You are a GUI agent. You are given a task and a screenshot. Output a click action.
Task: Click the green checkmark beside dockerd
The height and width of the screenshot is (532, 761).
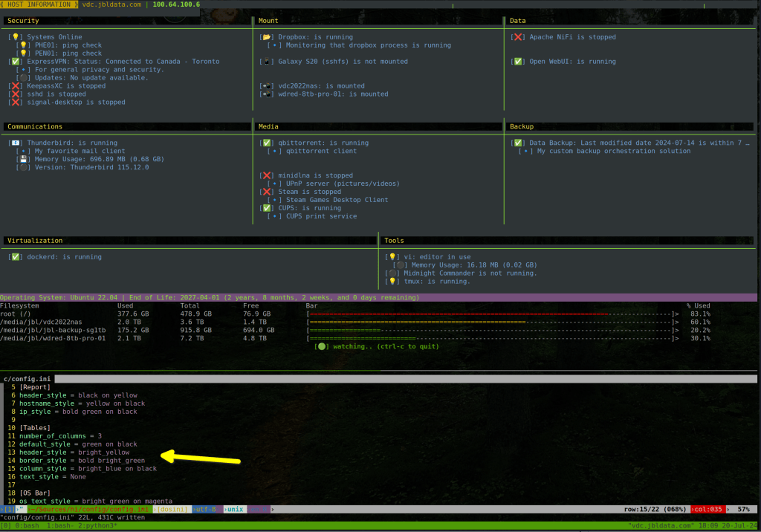(x=13, y=257)
